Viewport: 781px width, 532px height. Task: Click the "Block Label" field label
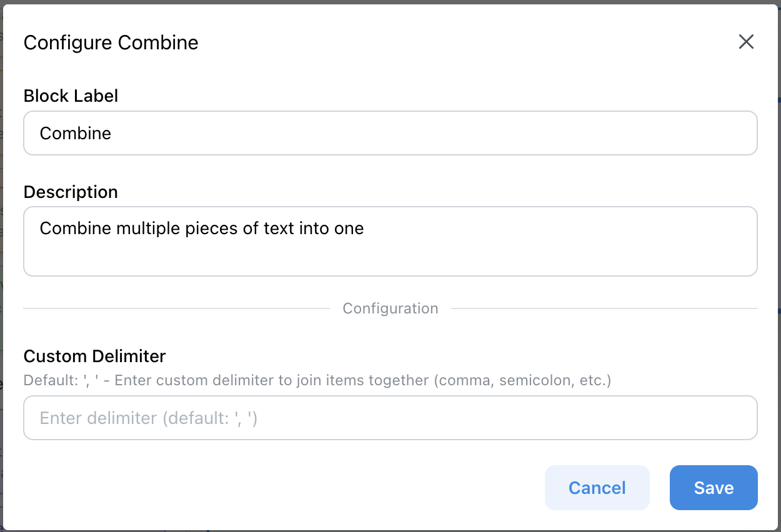point(71,96)
